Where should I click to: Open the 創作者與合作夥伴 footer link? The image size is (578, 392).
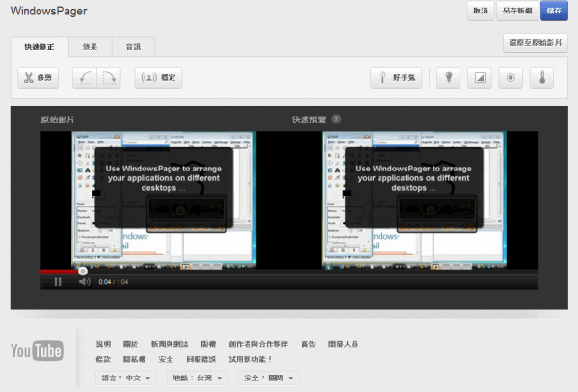click(258, 344)
